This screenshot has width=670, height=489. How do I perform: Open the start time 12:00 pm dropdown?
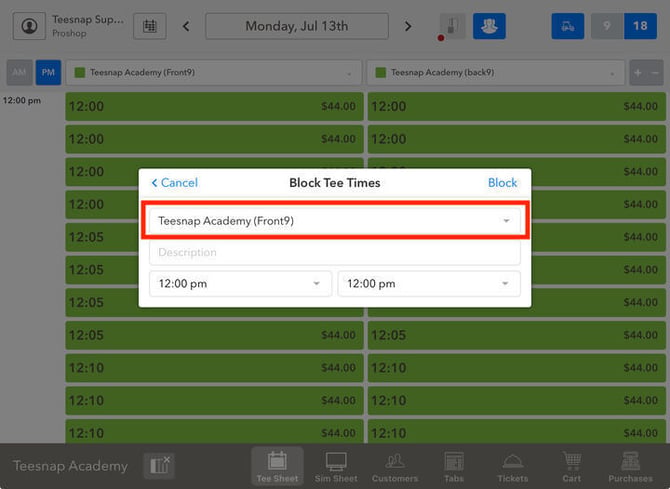240,284
